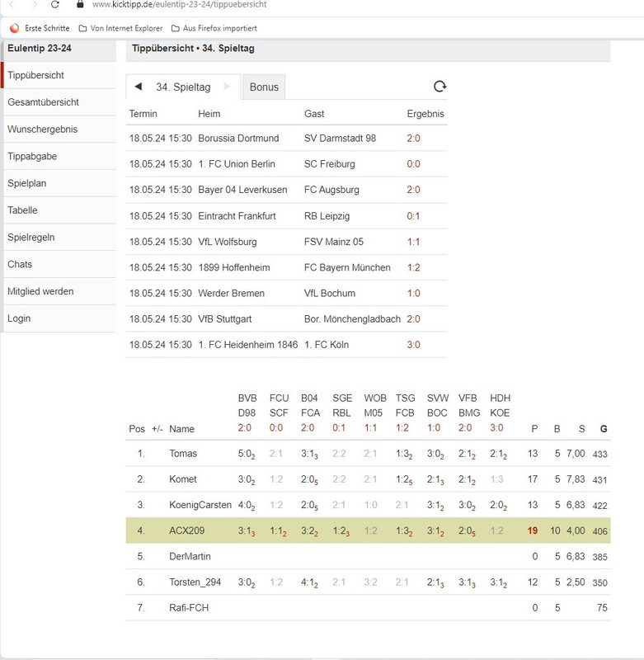
Task: Click Name column header in ranking
Action: pyautogui.click(x=181, y=429)
